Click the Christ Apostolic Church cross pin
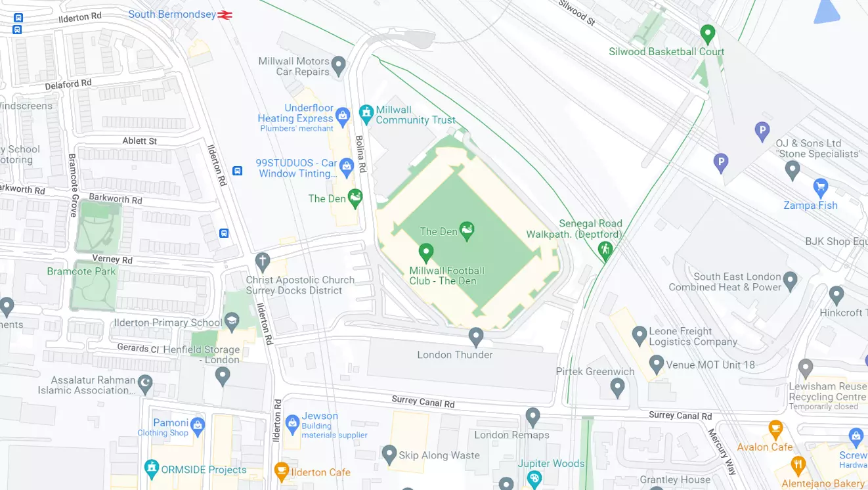The width and height of the screenshot is (868, 490). [263, 261]
